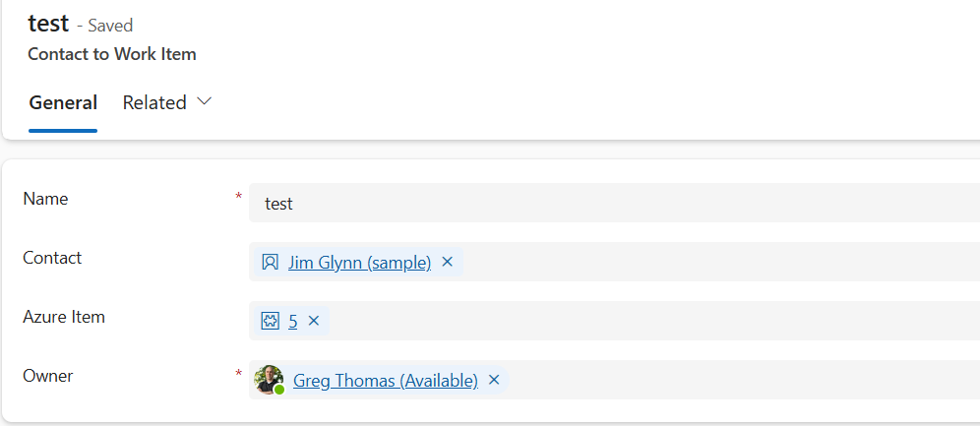Expand the chevron next to Related
Screen dimensions: 980x426
(x=205, y=101)
